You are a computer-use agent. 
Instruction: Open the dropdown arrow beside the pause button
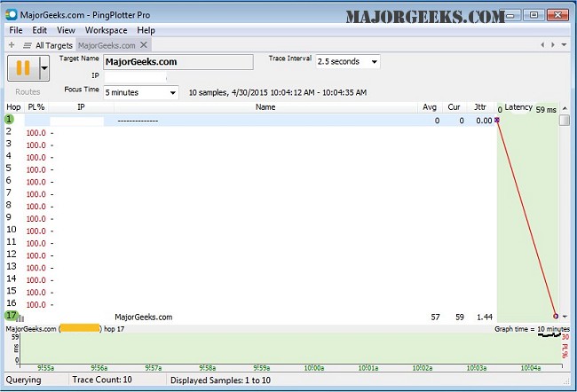44,68
